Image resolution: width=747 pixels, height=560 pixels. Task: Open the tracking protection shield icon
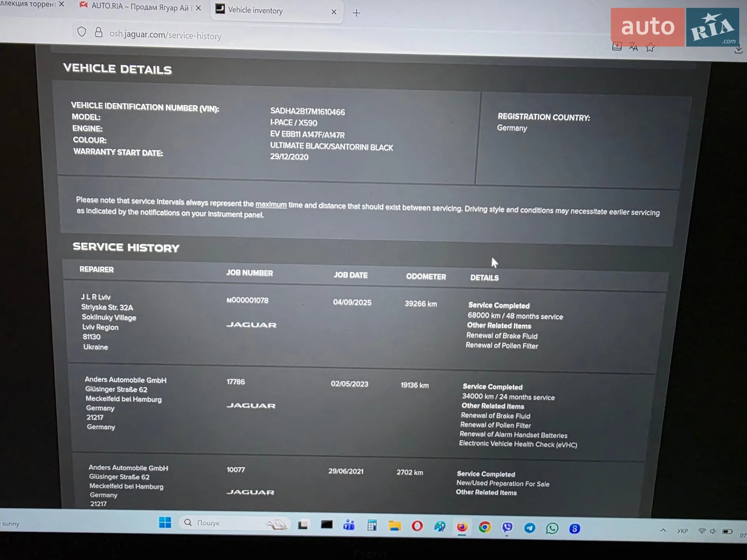point(82,31)
